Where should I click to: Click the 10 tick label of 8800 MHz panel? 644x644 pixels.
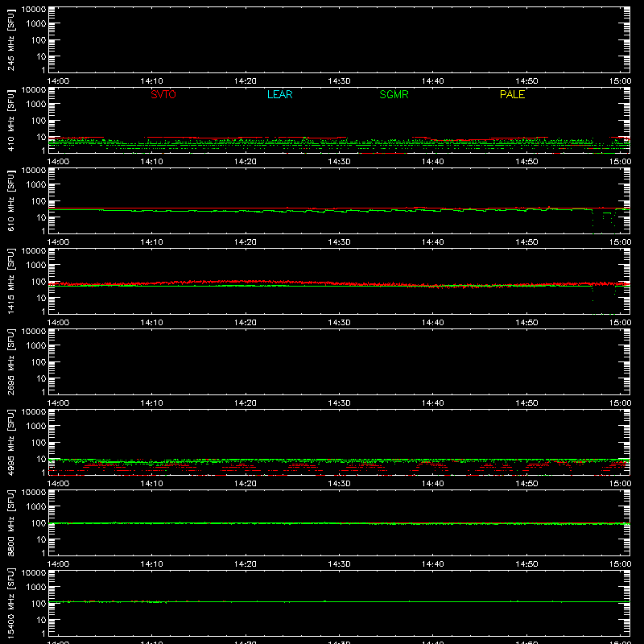(x=41, y=539)
